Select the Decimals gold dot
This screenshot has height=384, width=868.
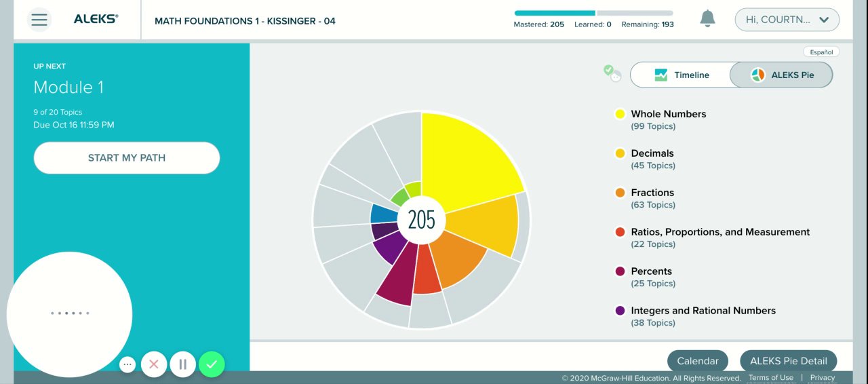(x=620, y=153)
